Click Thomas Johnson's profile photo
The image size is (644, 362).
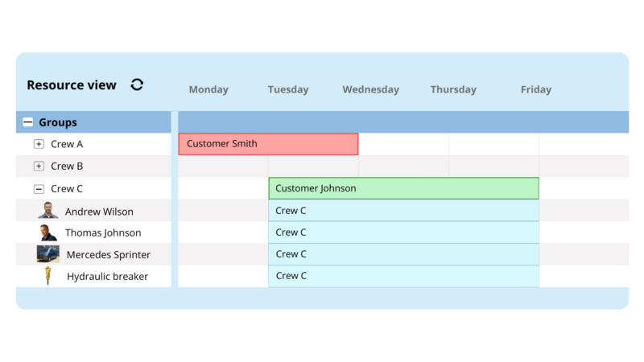tap(48, 232)
